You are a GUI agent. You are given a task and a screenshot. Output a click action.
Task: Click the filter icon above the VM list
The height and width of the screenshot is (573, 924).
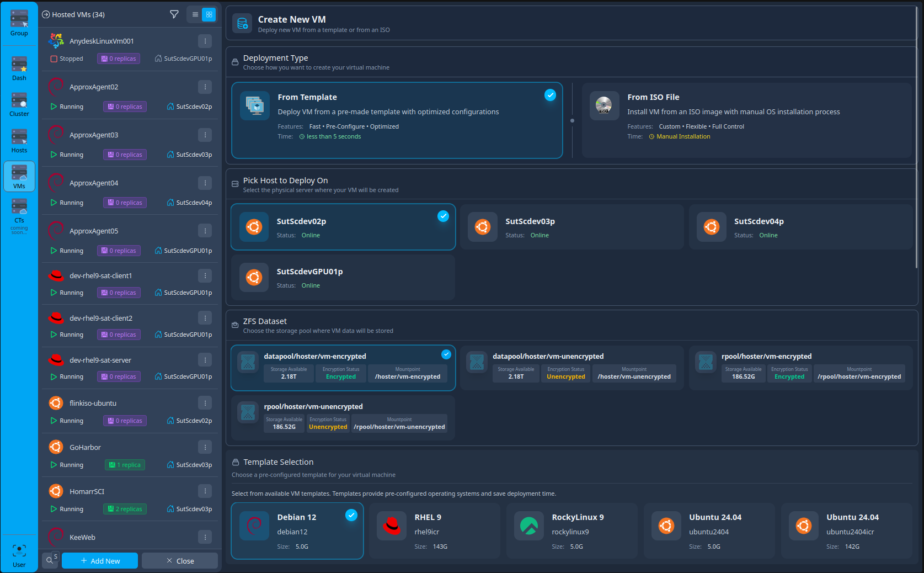(x=174, y=14)
